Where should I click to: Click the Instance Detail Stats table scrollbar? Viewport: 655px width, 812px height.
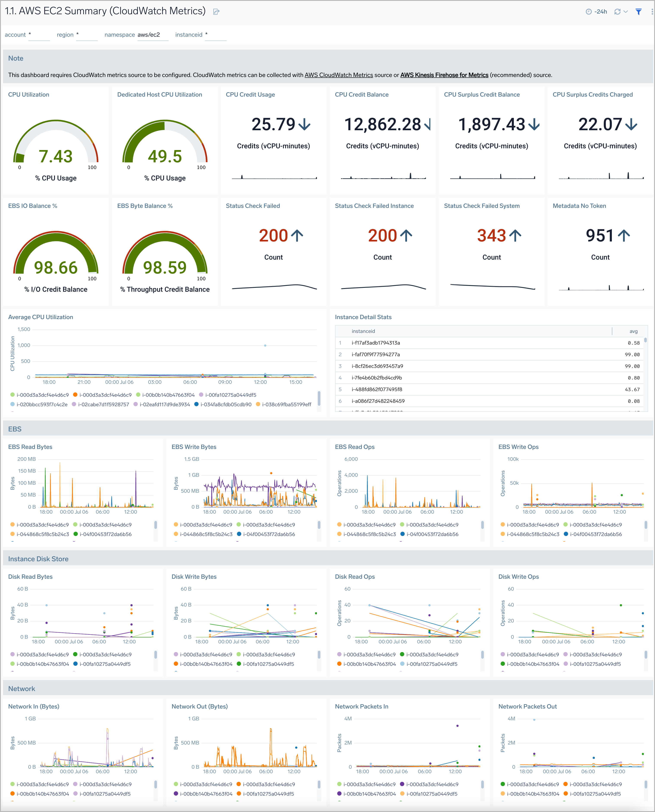[645, 340]
